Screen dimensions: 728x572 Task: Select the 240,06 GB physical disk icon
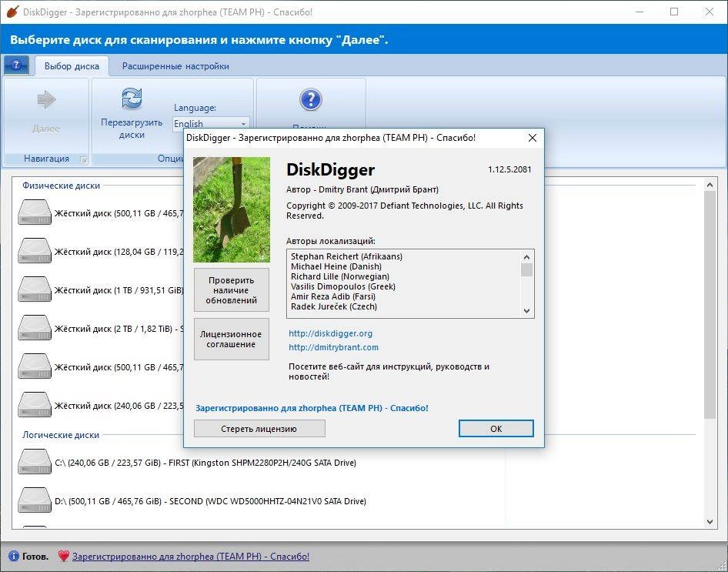[35, 405]
